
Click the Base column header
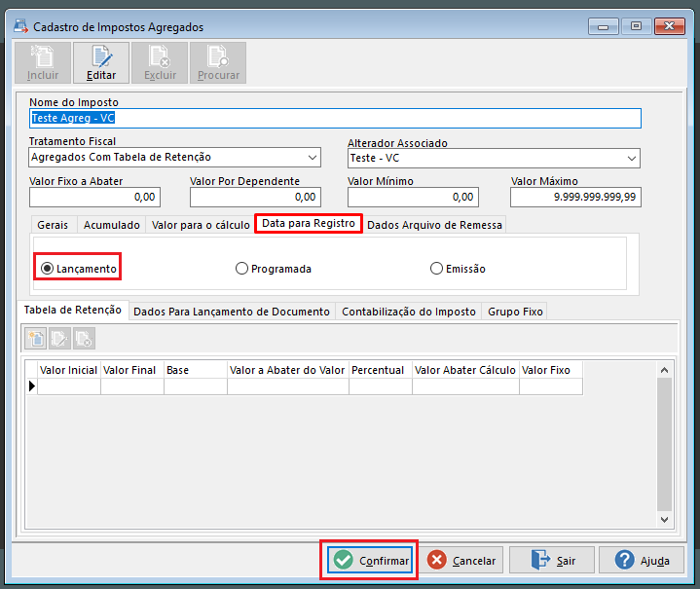(x=196, y=370)
